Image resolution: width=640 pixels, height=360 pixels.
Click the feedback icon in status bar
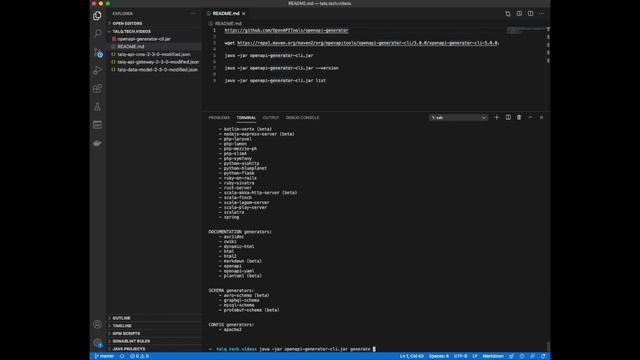click(x=532, y=356)
